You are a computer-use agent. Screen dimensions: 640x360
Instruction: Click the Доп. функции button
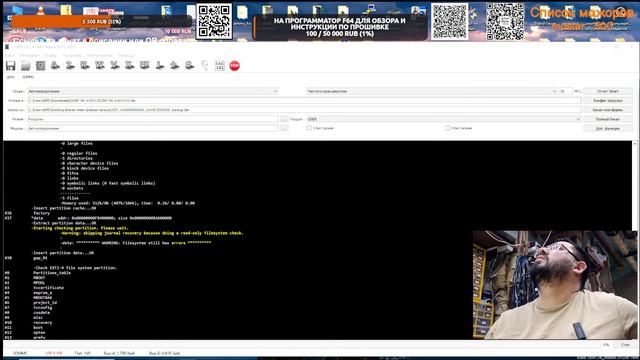pos(608,129)
